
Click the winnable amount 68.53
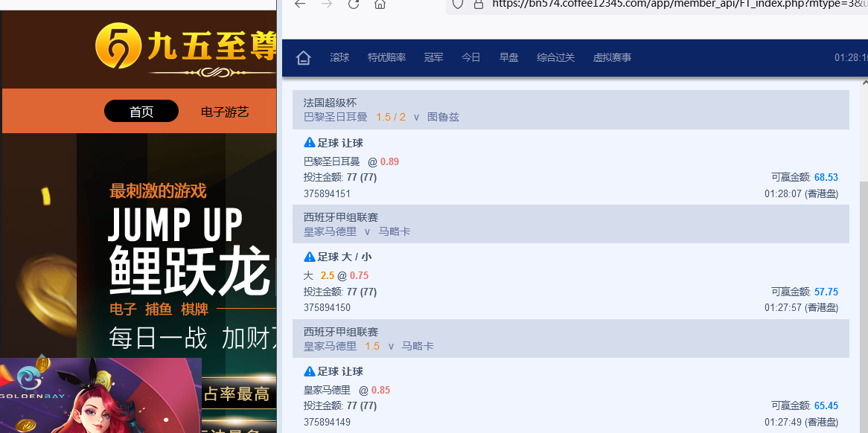click(826, 178)
